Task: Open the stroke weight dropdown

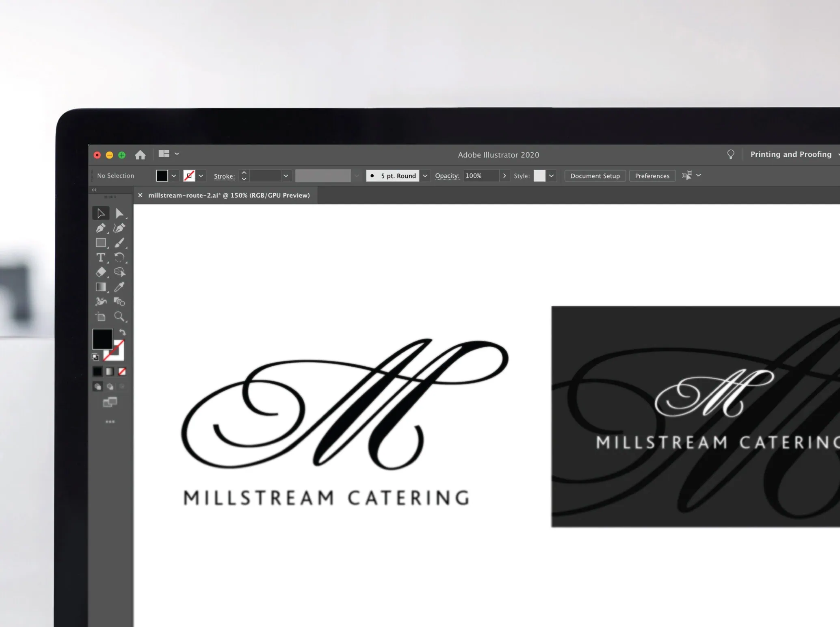Action: pos(286,175)
